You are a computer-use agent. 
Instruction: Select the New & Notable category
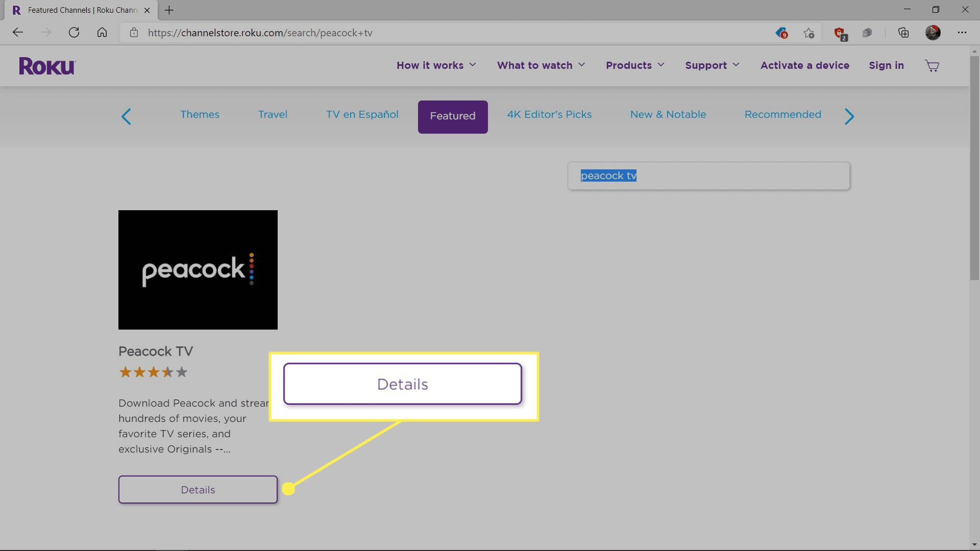[x=668, y=114]
